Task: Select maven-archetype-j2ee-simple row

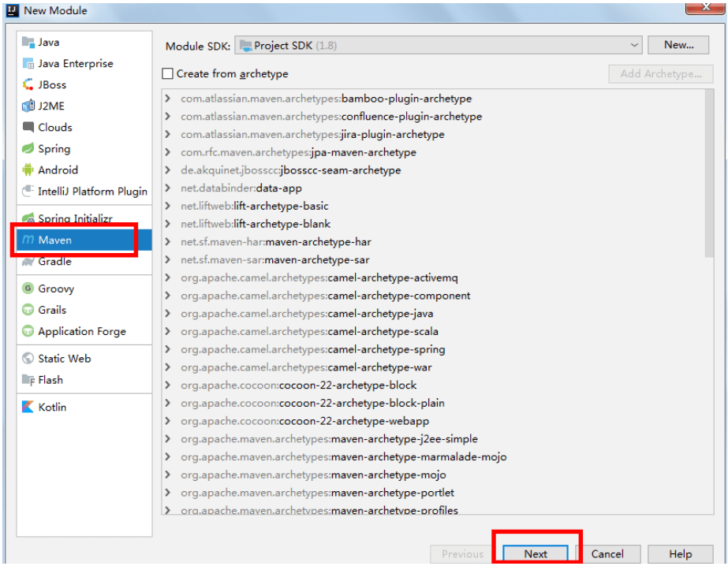Action: click(x=433, y=439)
